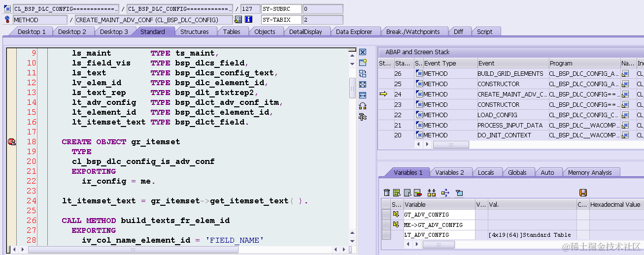The image size is (644, 255).
Task: Click the blue branching arrows icon in Variables toolbar
Action: (445, 192)
